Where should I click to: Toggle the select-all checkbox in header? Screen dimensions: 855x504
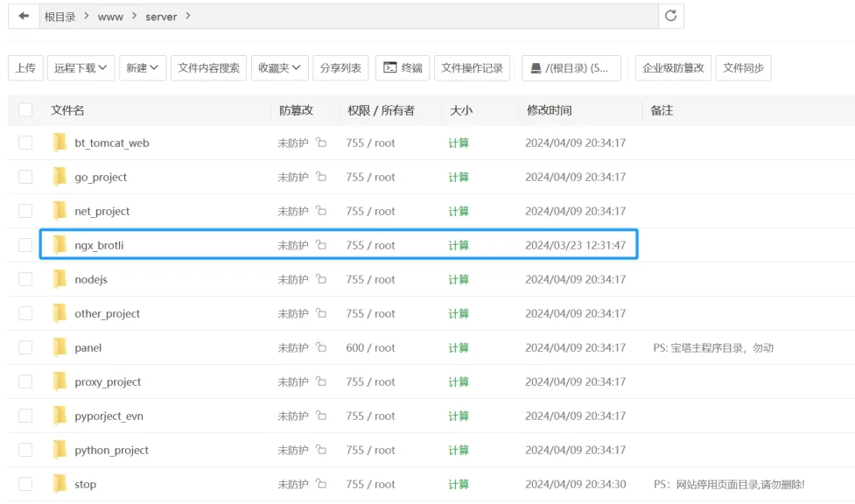[25, 110]
